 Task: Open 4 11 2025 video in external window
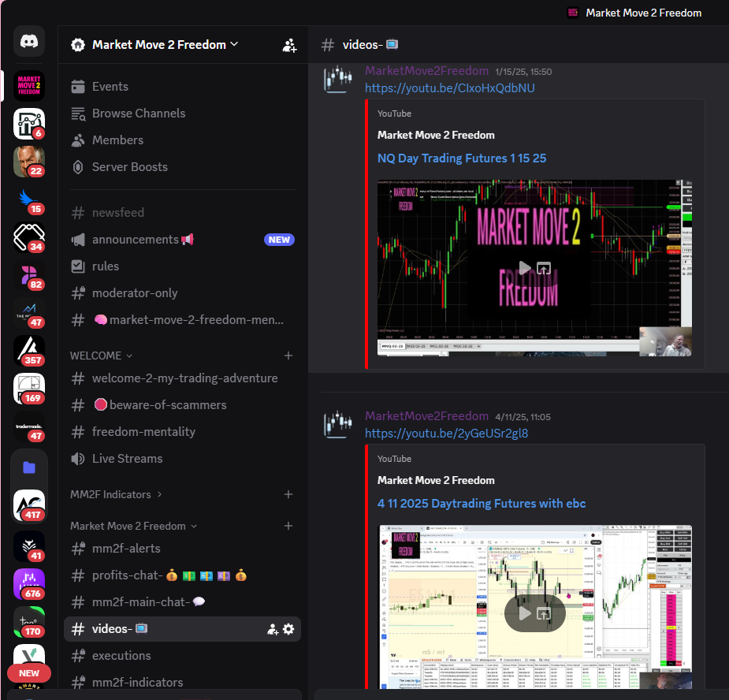point(544,613)
